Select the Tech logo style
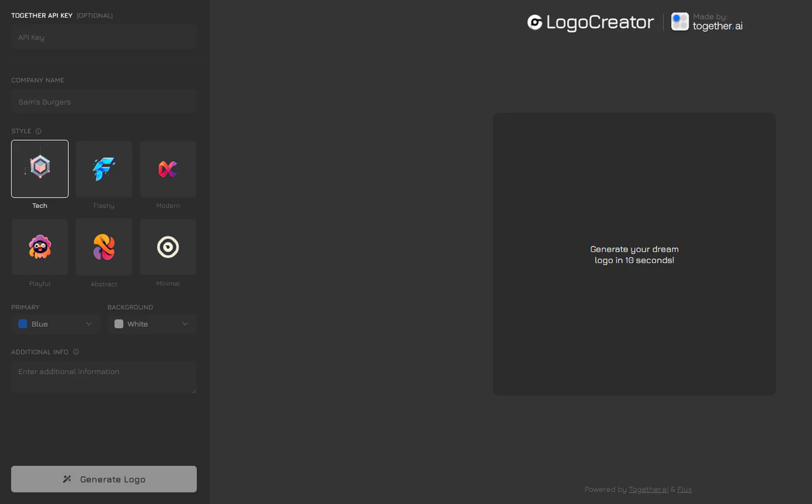Viewport: 812px width, 504px height. click(x=40, y=169)
